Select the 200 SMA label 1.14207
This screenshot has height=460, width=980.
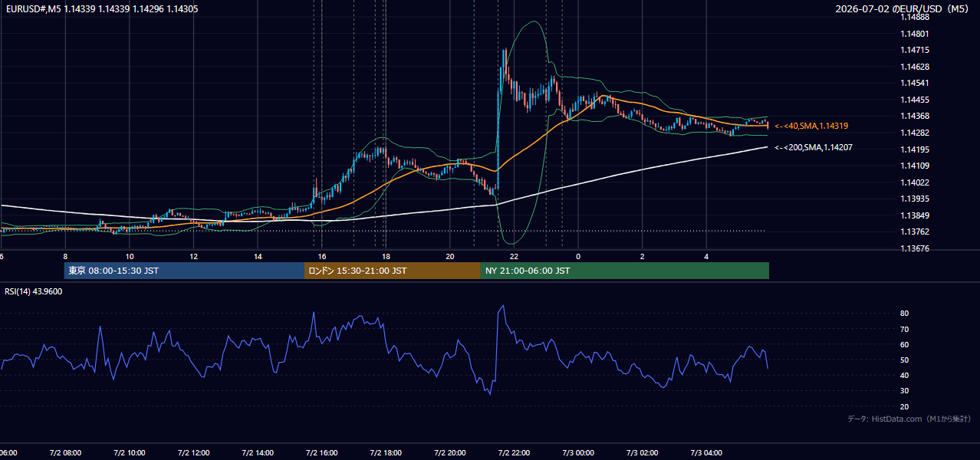812,147
